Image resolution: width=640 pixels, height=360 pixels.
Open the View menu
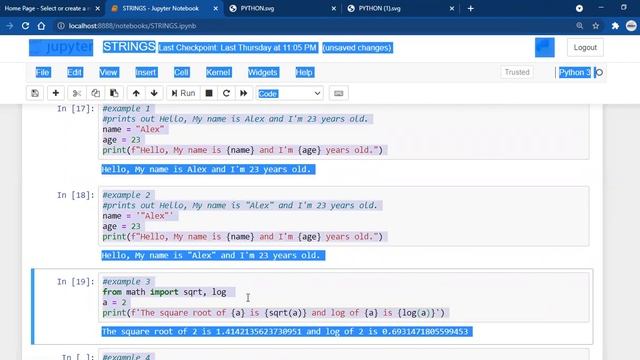pyautogui.click(x=109, y=73)
